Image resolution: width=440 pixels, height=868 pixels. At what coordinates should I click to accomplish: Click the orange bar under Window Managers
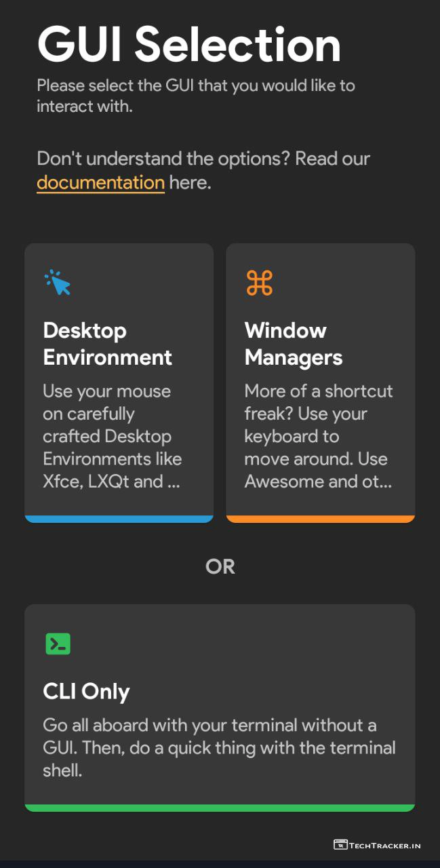point(320,519)
